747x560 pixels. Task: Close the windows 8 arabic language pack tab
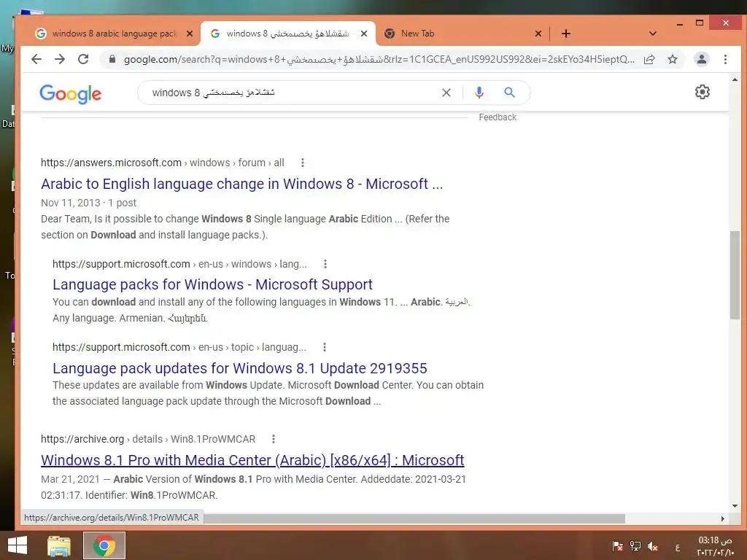(190, 34)
